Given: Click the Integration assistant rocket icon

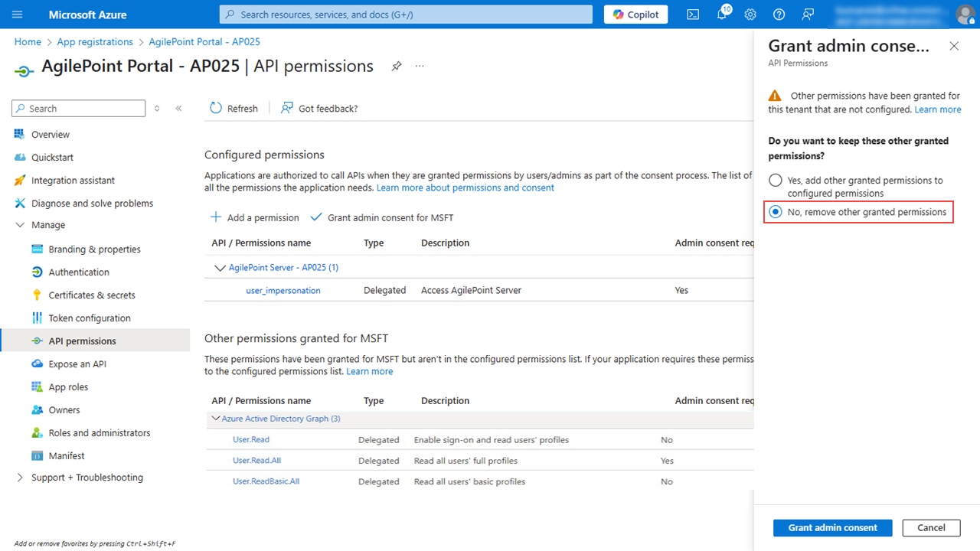Looking at the screenshot, I should pyautogui.click(x=20, y=180).
